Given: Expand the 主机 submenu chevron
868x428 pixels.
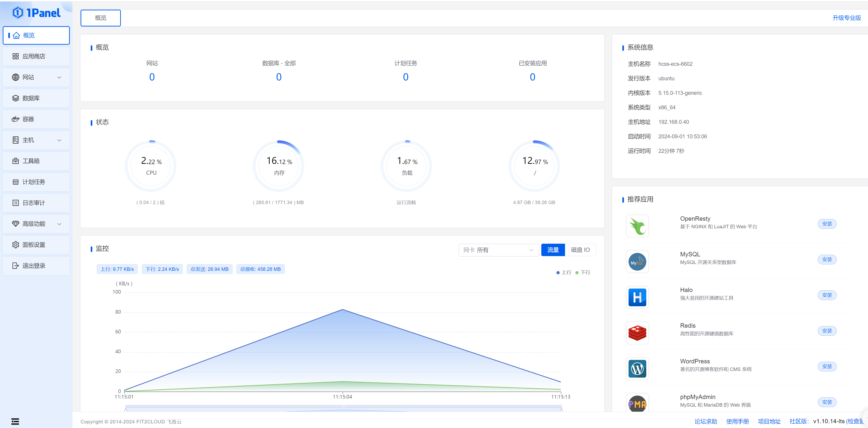Looking at the screenshot, I should [x=59, y=140].
